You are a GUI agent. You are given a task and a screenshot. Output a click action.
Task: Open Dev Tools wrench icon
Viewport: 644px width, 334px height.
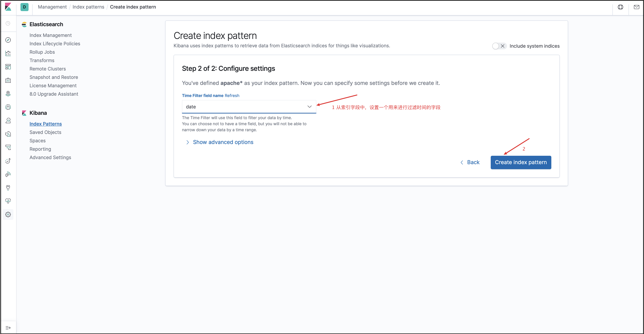click(x=8, y=187)
